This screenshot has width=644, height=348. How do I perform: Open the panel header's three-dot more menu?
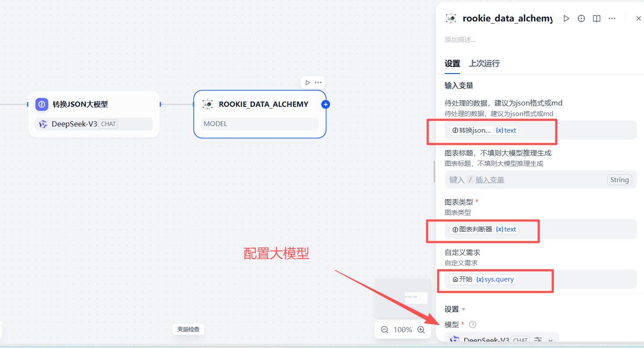click(x=612, y=18)
